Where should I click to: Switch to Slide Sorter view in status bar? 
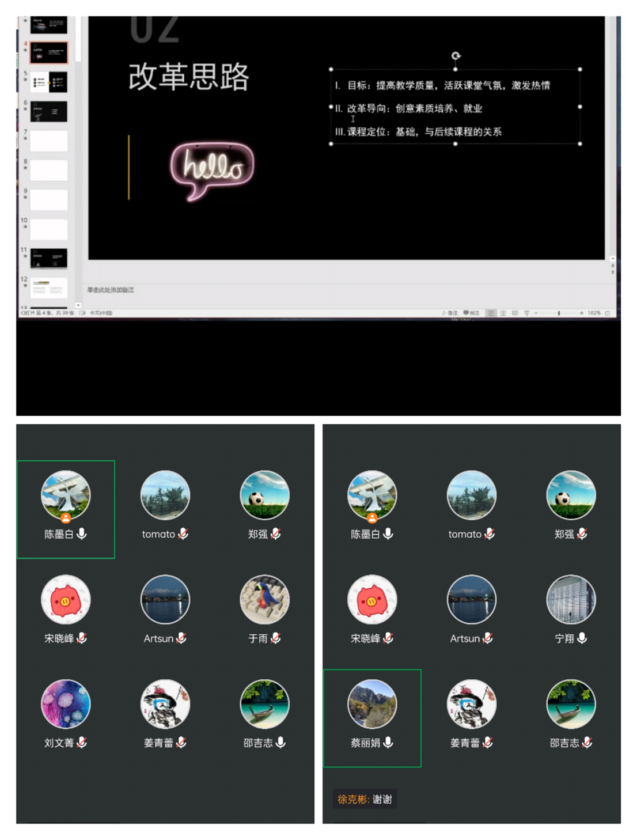coord(503,313)
